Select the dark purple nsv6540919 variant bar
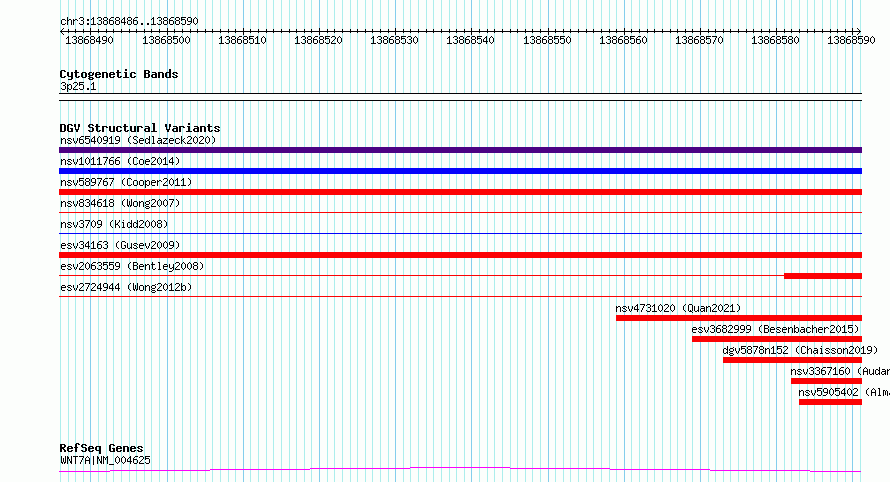This screenshot has width=890, height=482. (460, 150)
